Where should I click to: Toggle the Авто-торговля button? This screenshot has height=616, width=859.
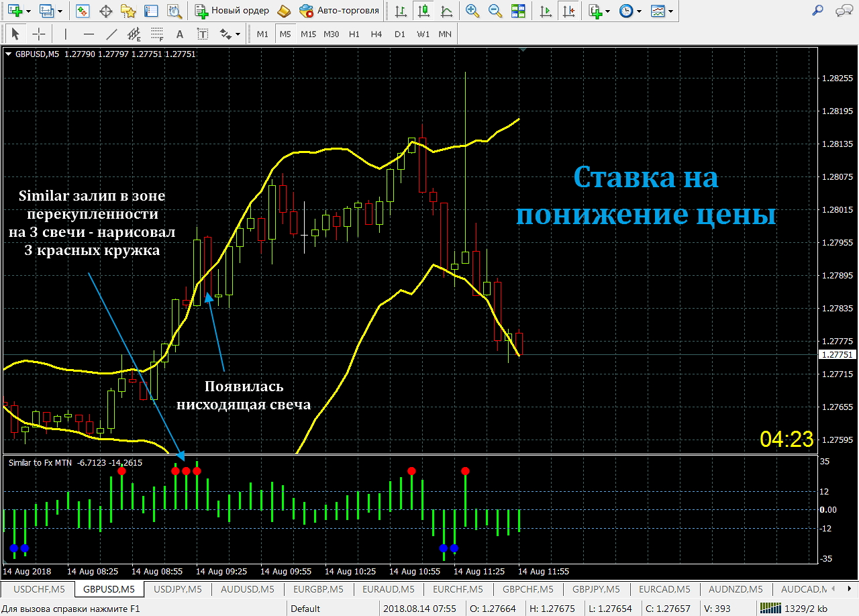tap(340, 11)
